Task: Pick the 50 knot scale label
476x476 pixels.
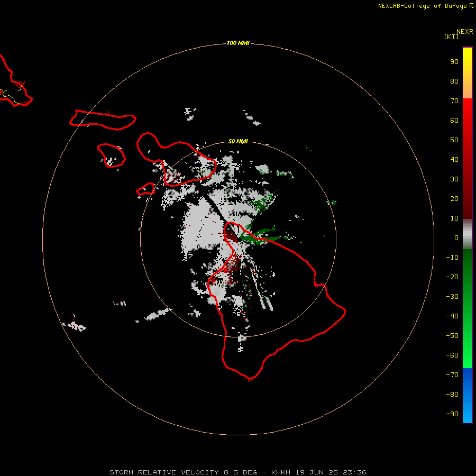Action: pos(454,140)
